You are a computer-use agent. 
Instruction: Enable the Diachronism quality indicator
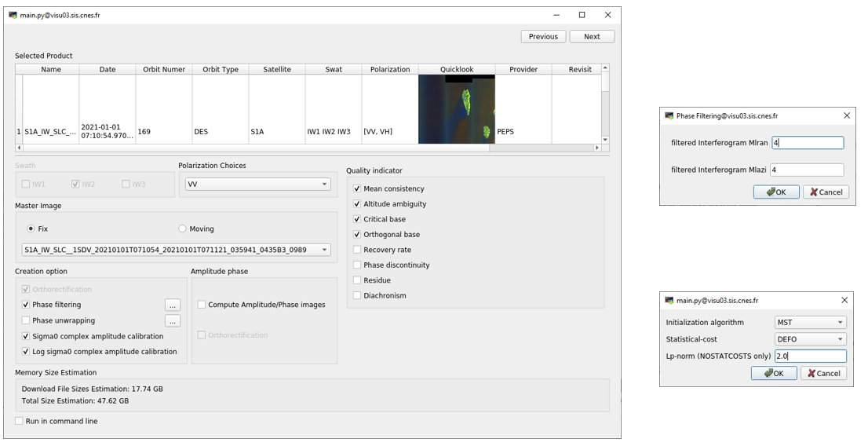357,295
